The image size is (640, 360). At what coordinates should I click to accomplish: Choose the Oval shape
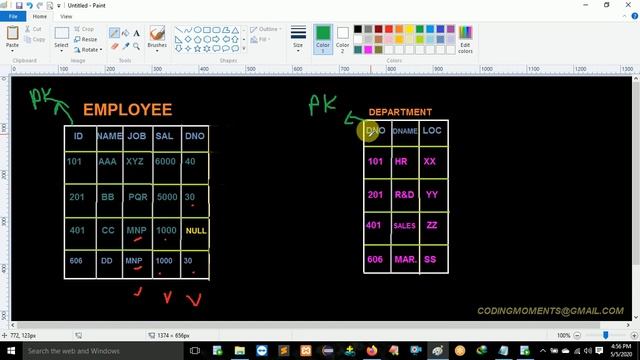tap(198, 30)
